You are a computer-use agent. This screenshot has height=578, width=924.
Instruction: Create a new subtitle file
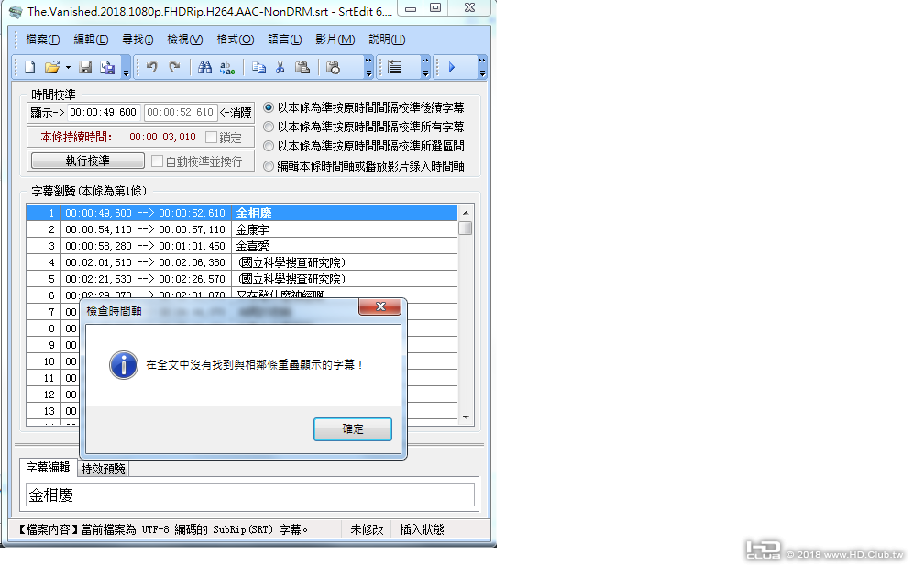point(29,68)
